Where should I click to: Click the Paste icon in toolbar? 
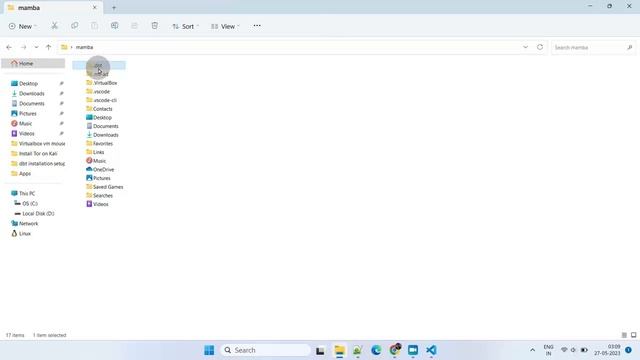[x=94, y=26]
